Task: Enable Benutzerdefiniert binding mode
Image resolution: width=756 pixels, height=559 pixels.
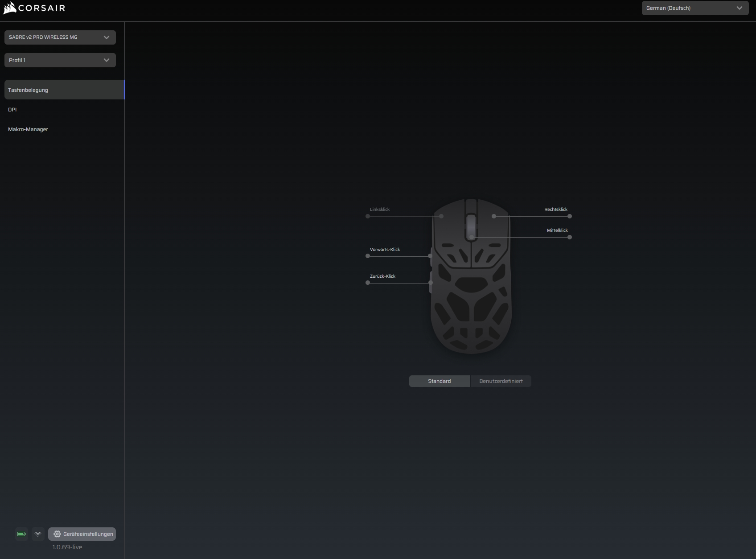Action: [x=501, y=381]
